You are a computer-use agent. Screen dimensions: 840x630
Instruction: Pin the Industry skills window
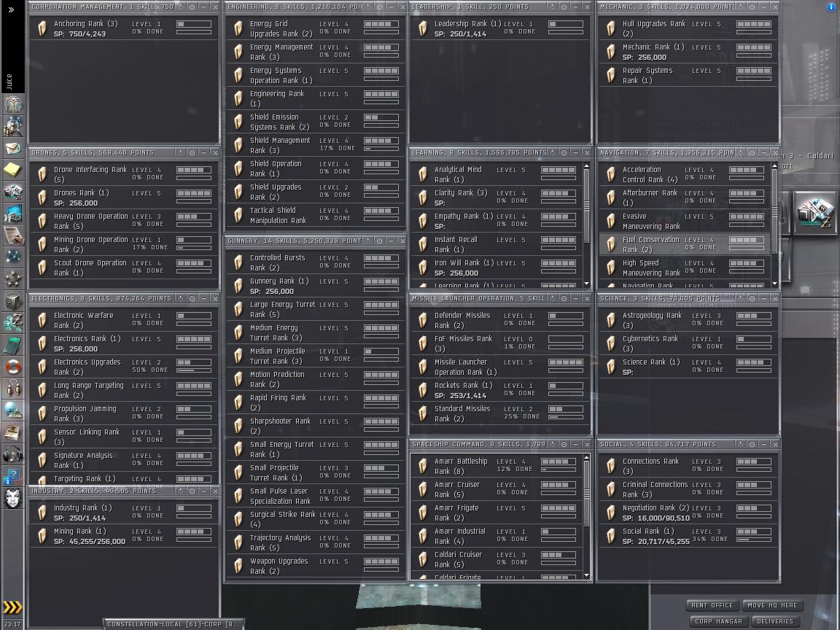pos(181,491)
